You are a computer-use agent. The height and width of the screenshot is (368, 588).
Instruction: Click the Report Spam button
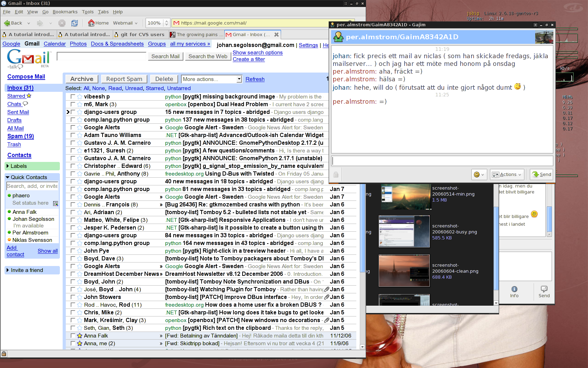(x=124, y=79)
